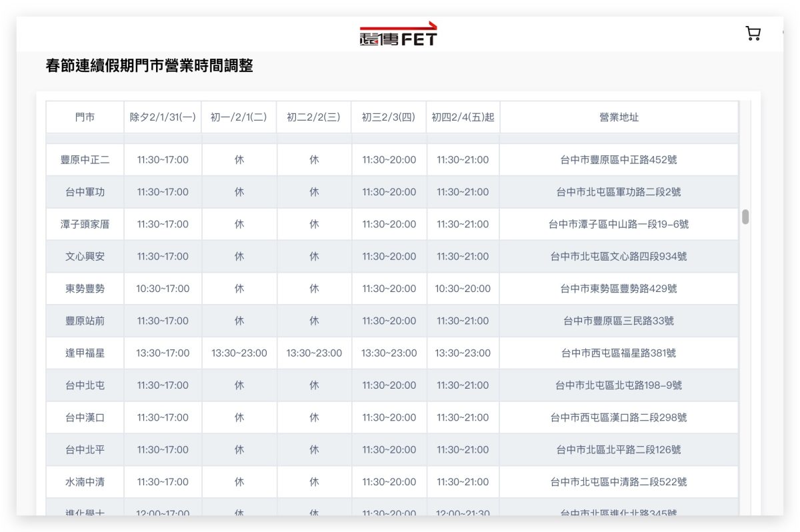Screen dimensions: 800x532
Task: Click address 台中市西屯區福星路381號
Action: [x=619, y=353]
